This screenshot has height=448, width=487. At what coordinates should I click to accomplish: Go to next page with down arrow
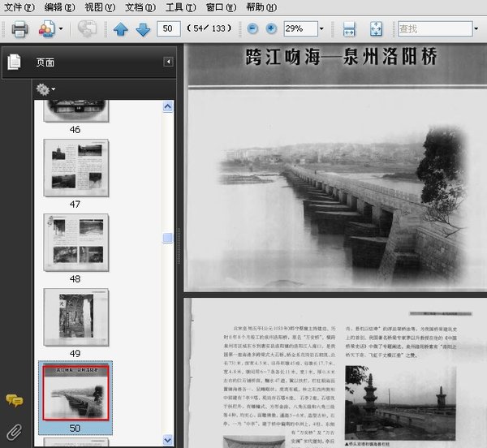coord(143,29)
